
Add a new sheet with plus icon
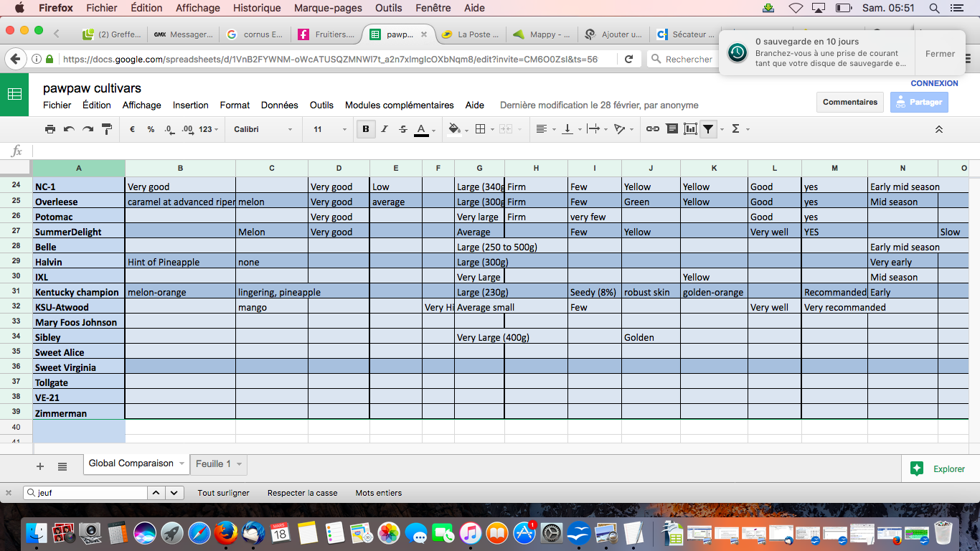(40, 466)
